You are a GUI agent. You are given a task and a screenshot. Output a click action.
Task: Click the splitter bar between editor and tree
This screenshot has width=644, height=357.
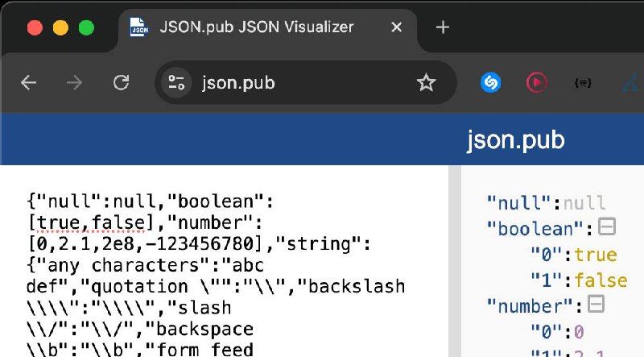pos(455,261)
